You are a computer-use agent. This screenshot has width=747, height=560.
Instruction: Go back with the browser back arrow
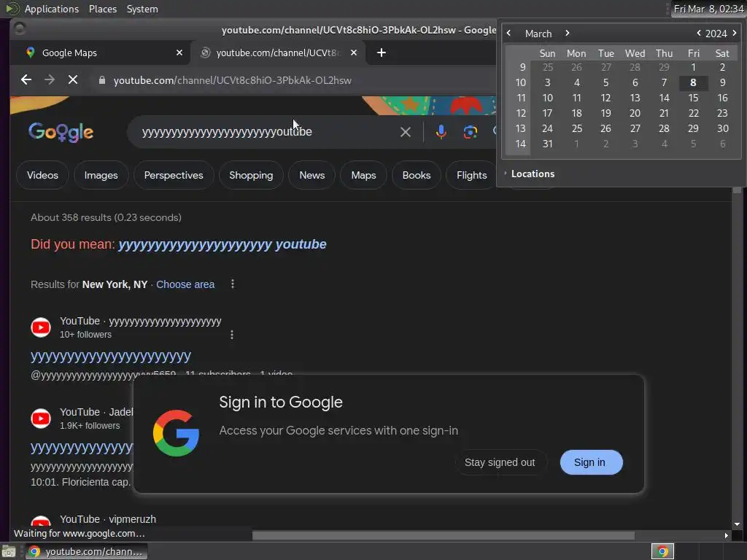click(26, 80)
